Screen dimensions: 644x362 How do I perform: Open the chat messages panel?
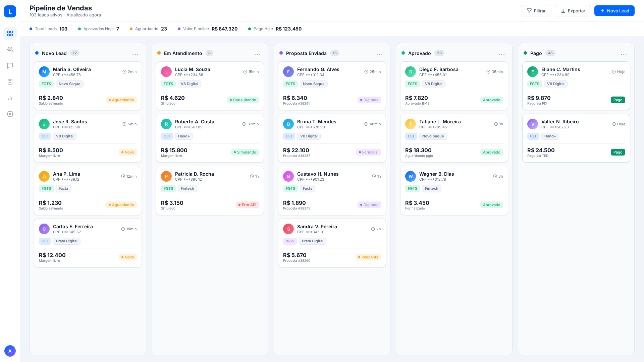pos(10,66)
